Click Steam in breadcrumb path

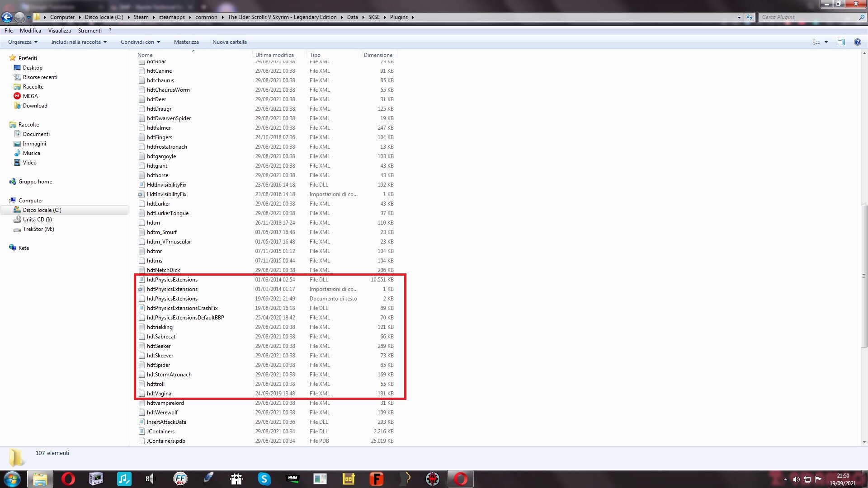tap(141, 17)
